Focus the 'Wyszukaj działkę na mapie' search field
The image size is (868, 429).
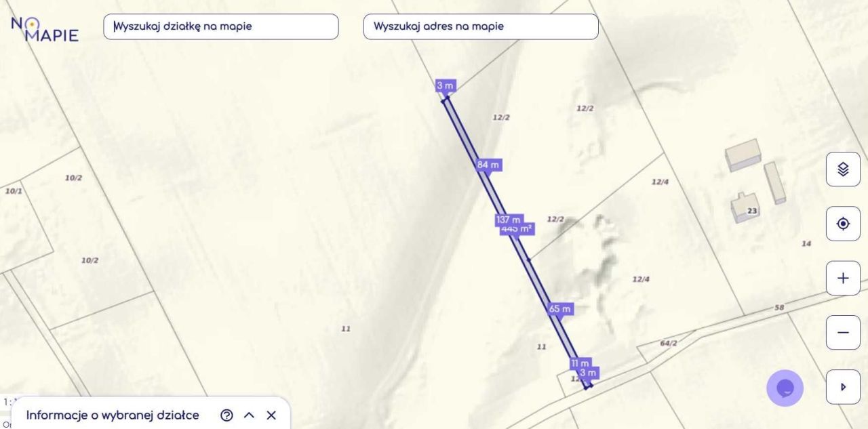click(x=220, y=26)
